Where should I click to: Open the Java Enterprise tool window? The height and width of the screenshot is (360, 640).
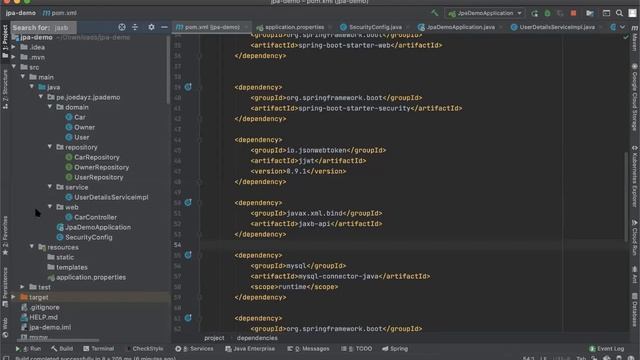click(250, 349)
